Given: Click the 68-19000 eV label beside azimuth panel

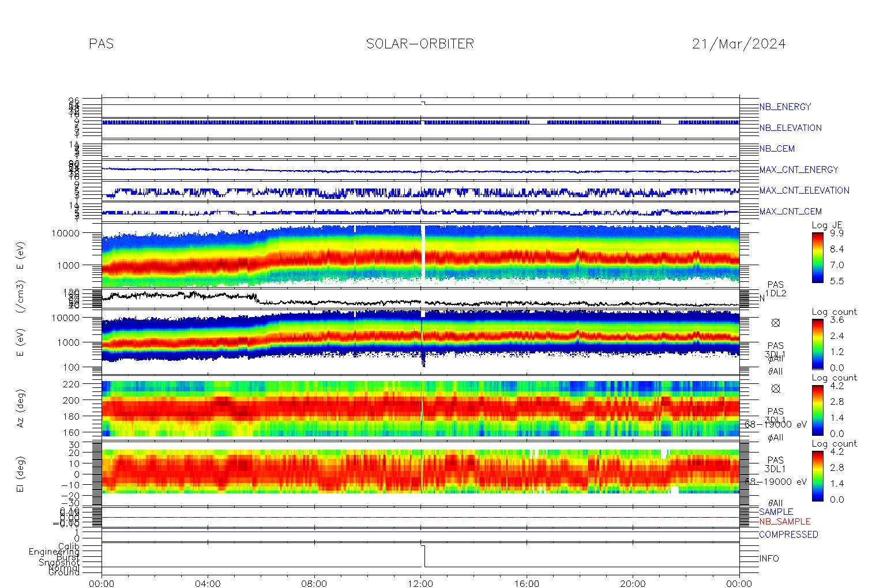Looking at the screenshot, I should 776,424.
